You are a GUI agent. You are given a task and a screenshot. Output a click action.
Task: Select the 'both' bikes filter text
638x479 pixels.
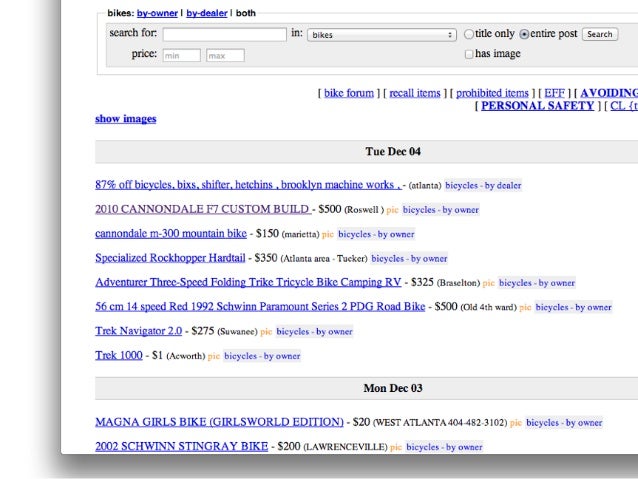click(x=246, y=13)
